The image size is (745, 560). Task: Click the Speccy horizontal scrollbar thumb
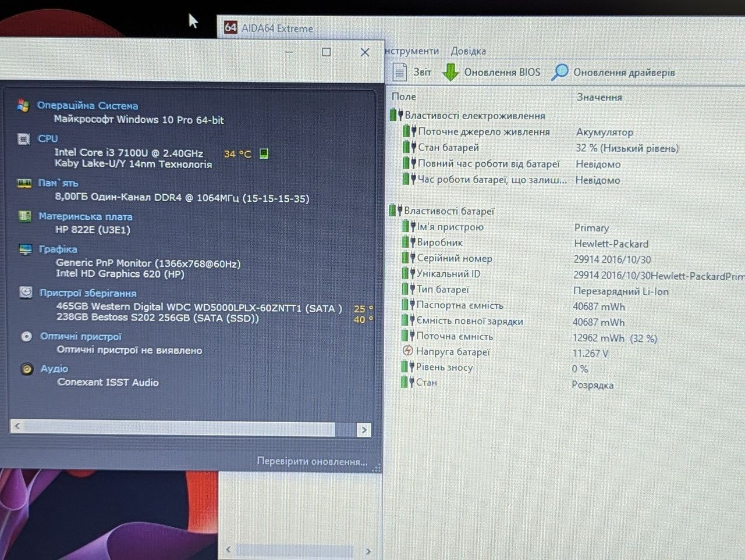pyautogui.click(x=180, y=428)
